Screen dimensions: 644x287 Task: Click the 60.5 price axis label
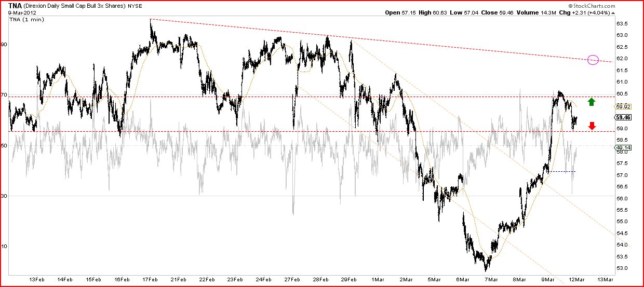[x=622, y=93]
